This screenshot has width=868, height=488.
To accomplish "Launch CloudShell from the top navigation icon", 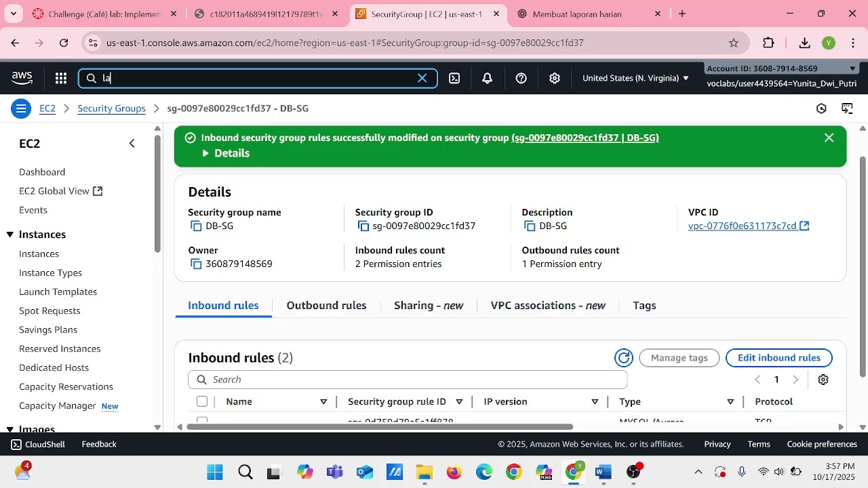I will pos(454,78).
